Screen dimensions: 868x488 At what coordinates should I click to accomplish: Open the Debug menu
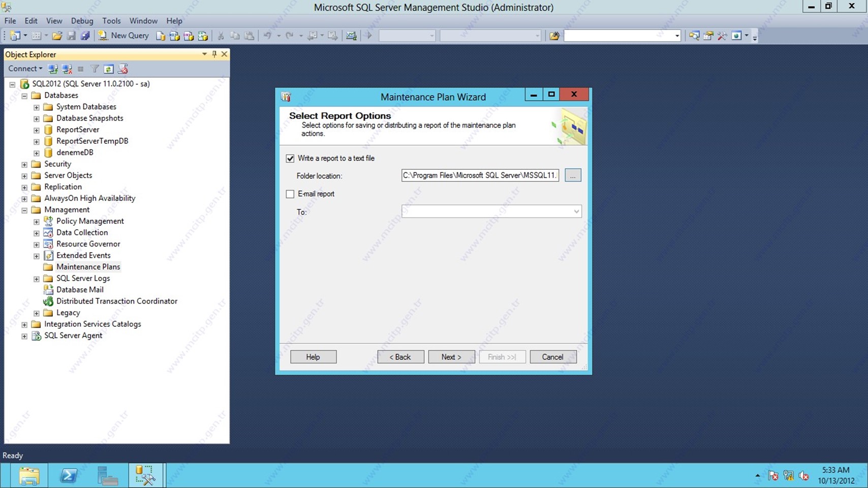pos(82,21)
